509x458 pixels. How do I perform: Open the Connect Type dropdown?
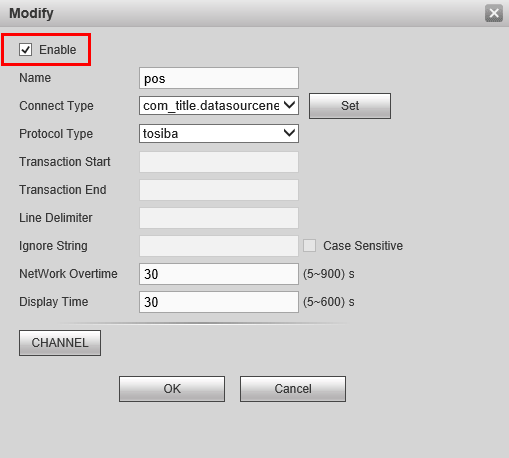click(x=219, y=106)
